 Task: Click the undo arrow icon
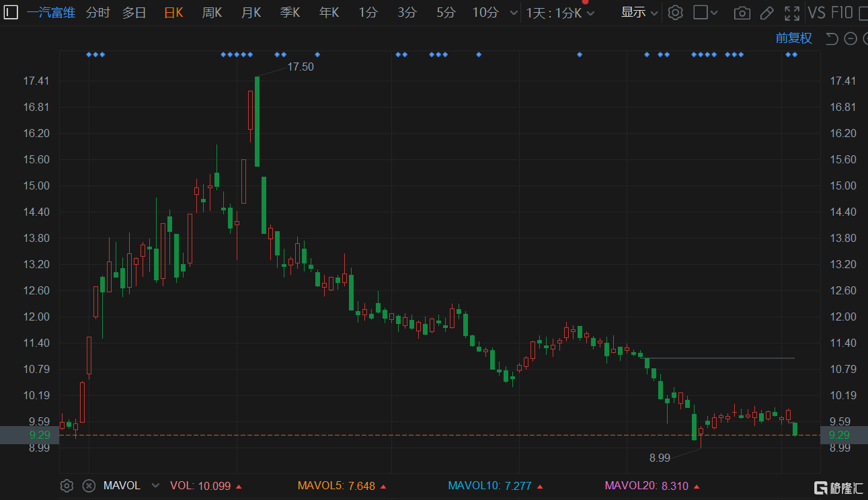tap(832, 38)
